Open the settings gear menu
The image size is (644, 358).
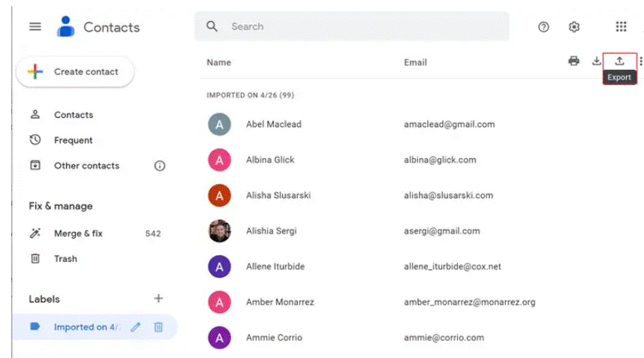pos(573,27)
